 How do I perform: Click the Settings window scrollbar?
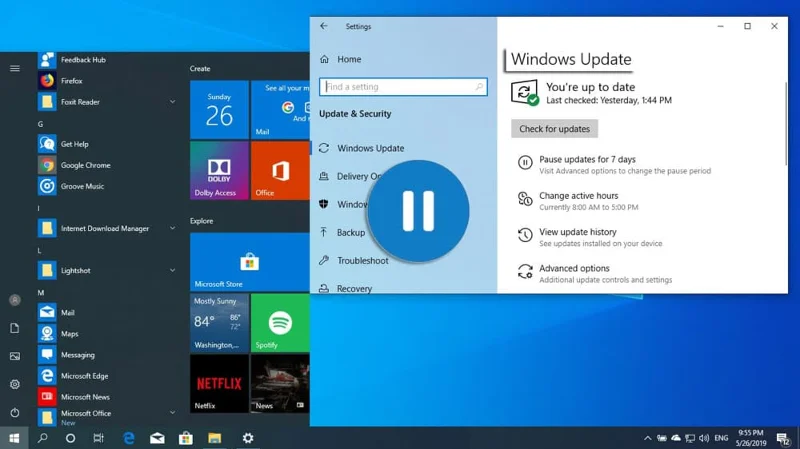tap(785, 123)
